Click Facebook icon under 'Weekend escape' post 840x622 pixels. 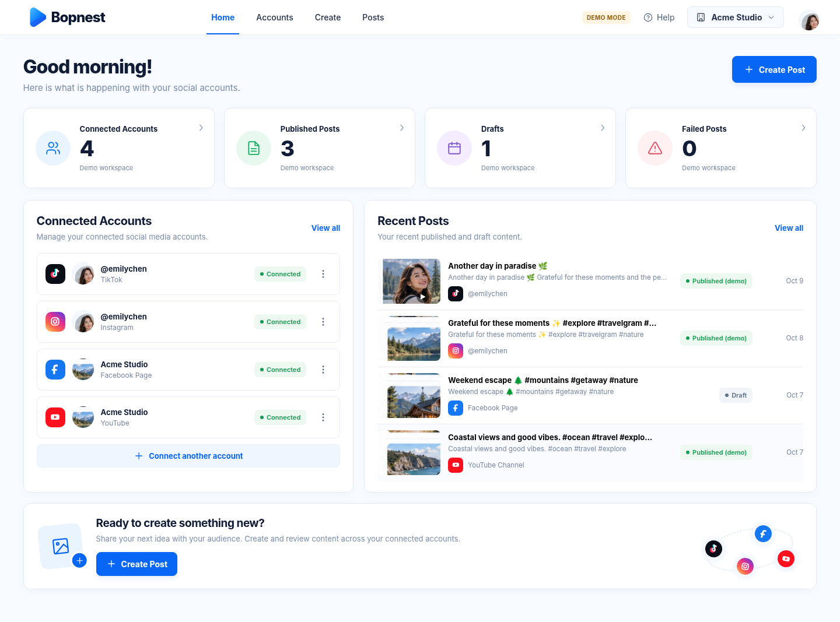point(456,408)
